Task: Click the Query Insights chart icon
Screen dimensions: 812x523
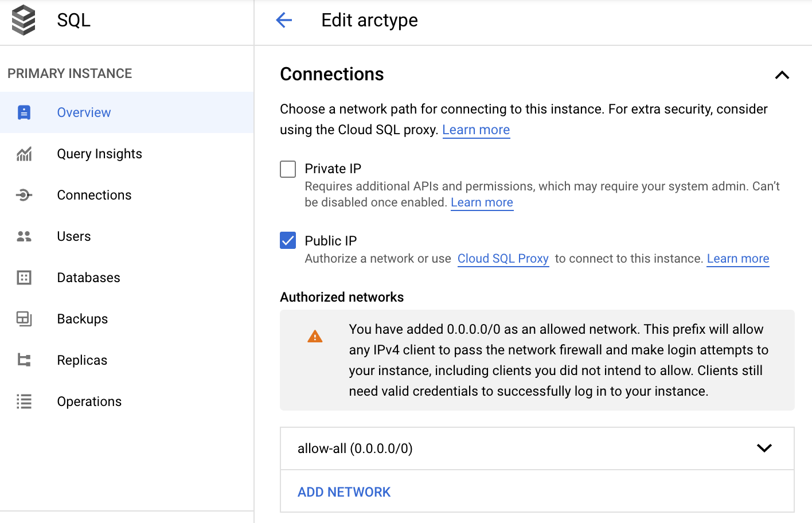Action: 24,154
